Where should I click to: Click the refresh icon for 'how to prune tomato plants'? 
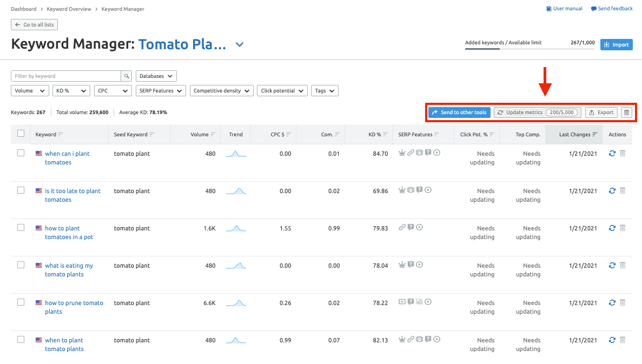point(612,302)
